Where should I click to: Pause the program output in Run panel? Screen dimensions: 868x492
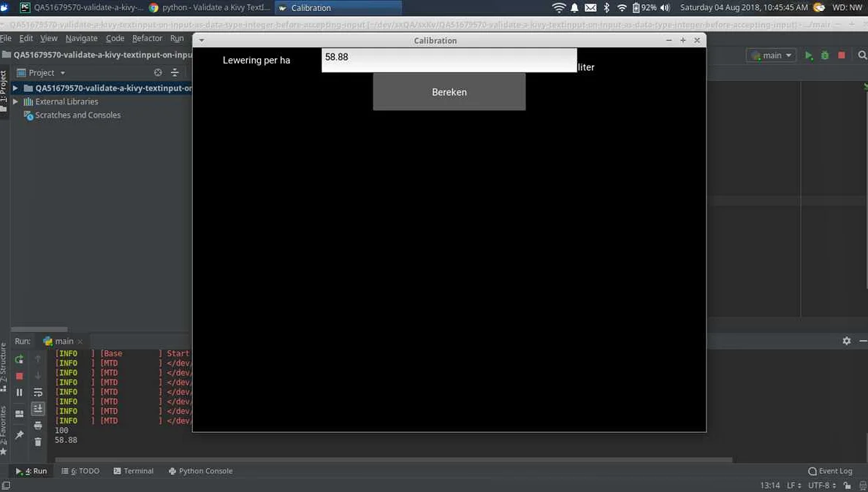tap(19, 393)
